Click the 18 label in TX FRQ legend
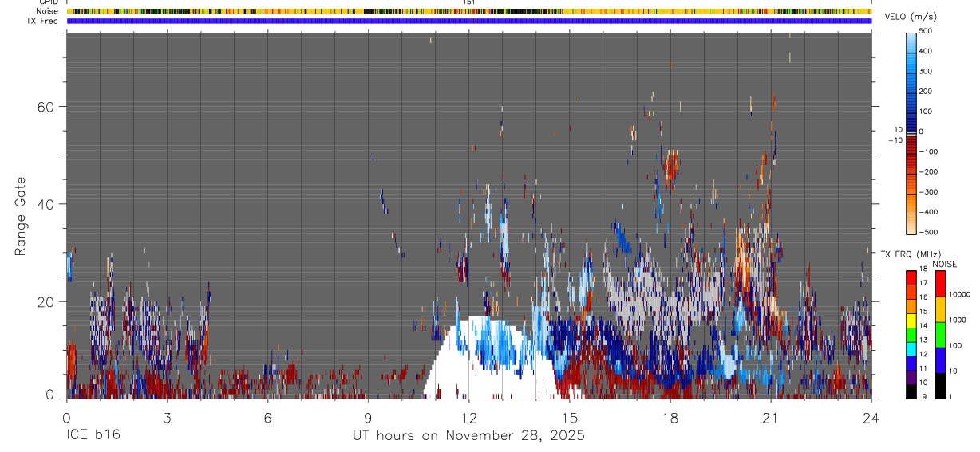980x452 pixels. point(924,269)
